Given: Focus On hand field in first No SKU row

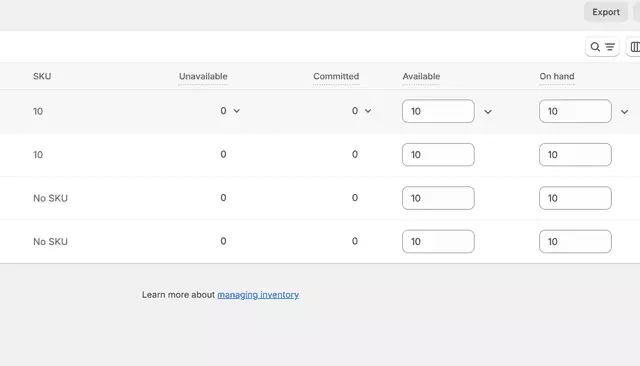Looking at the screenshot, I should tap(575, 198).
